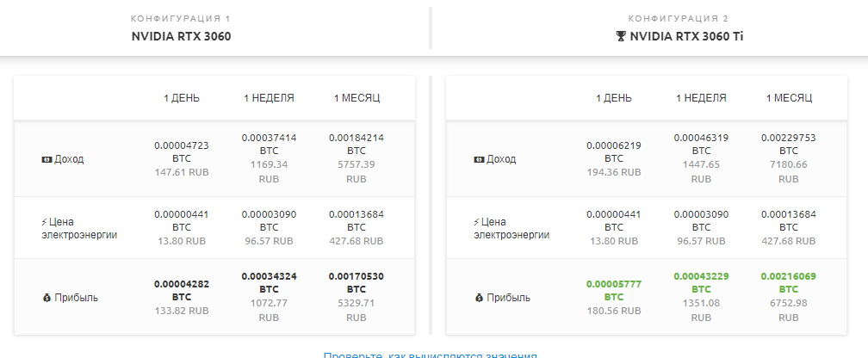
Task: Click the weekly electricity cost 0.00003090 BTC in configuration 2
Action: [x=701, y=221]
